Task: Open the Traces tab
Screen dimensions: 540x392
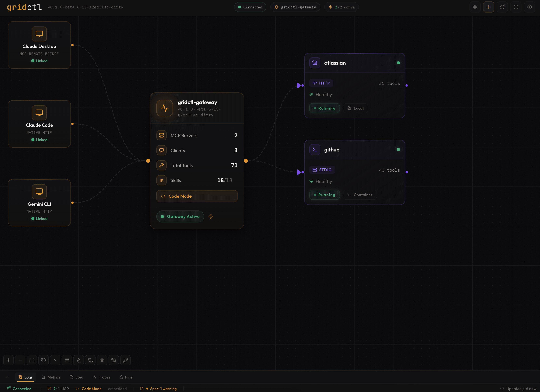Action: 101,377
